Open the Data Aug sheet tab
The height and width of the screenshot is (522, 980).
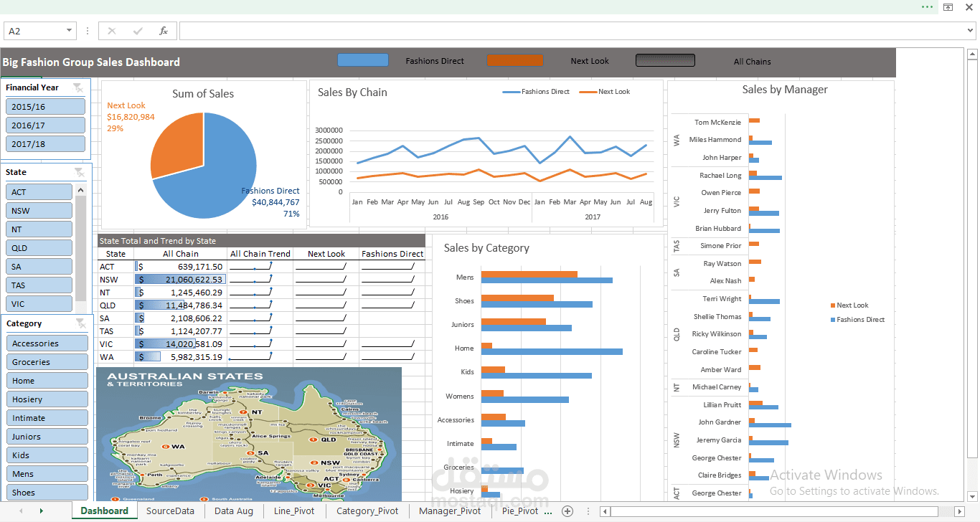click(x=233, y=511)
